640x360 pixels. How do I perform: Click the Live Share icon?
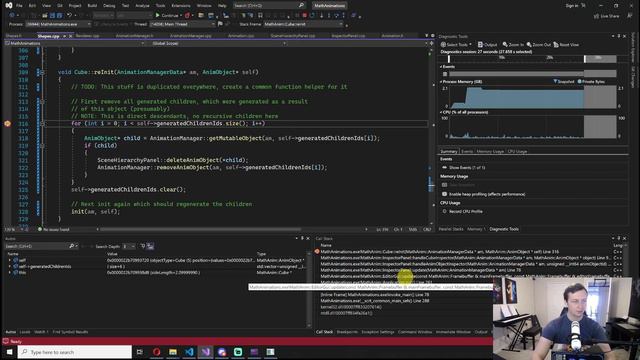(597, 16)
